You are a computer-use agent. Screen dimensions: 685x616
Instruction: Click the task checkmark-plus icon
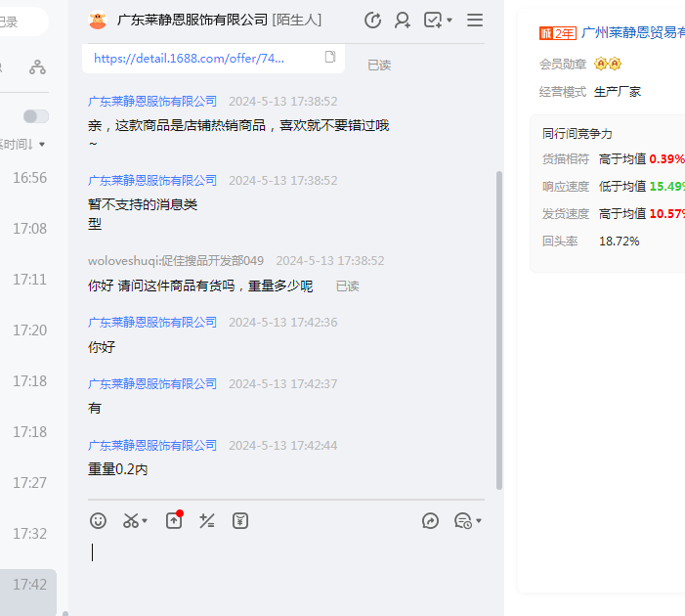pyautogui.click(x=433, y=21)
